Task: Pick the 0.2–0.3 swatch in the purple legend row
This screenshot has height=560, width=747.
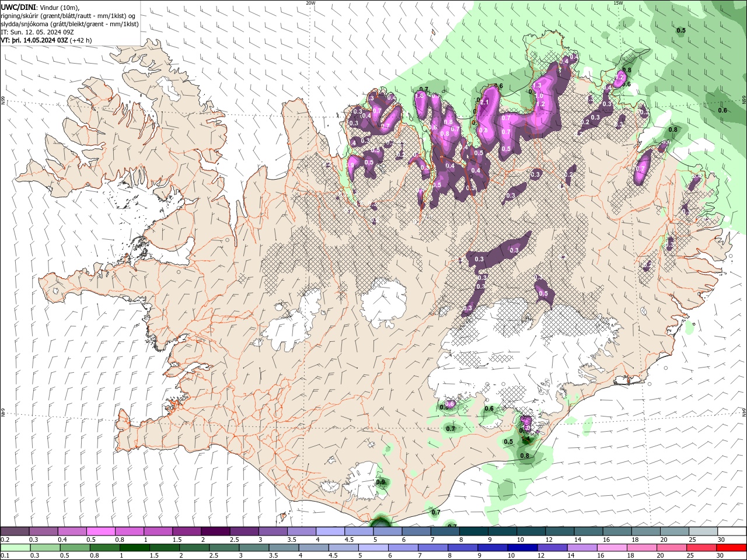Action: pos(15,531)
